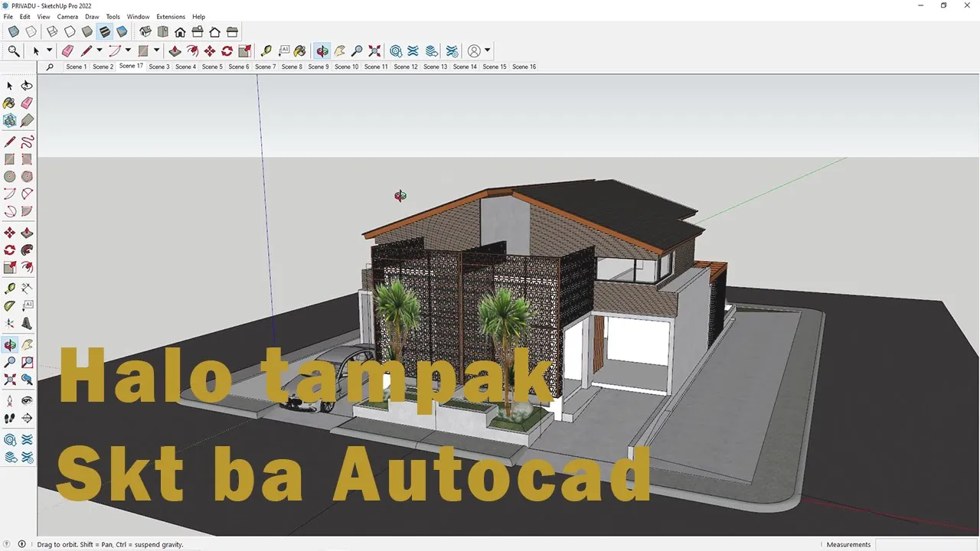Screen dimensions: 980x551
Task: Select Tag tool in left palette
Action: [x=27, y=120]
